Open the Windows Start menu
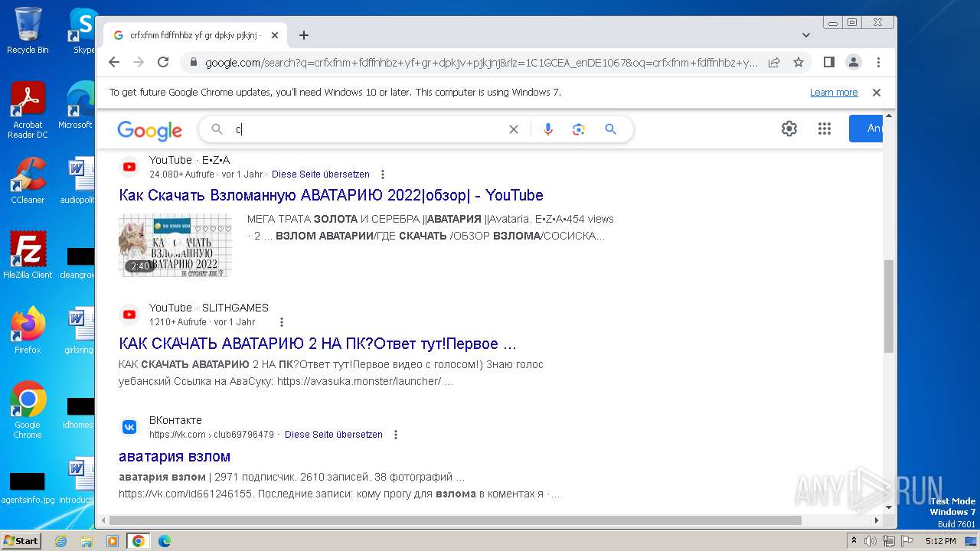The height and width of the screenshot is (551, 980). [21, 541]
